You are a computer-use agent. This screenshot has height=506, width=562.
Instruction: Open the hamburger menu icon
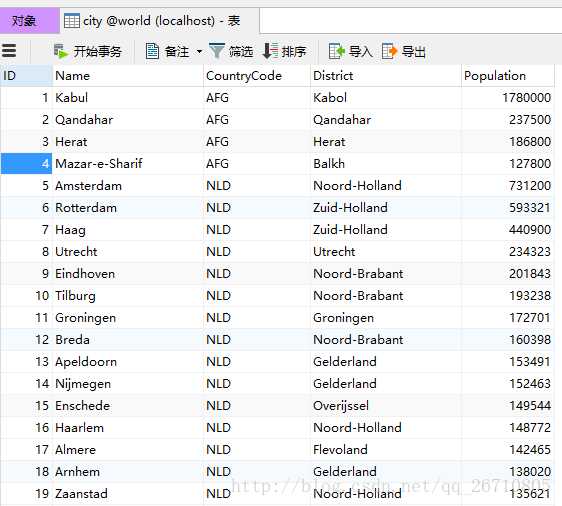click(9, 51)
